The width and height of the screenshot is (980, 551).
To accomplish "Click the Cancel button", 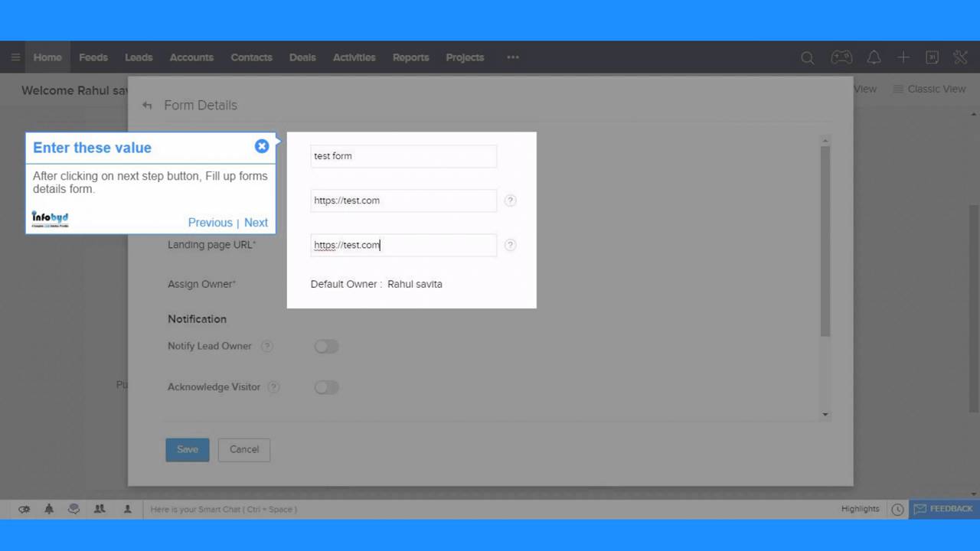I will click(244, 449).
